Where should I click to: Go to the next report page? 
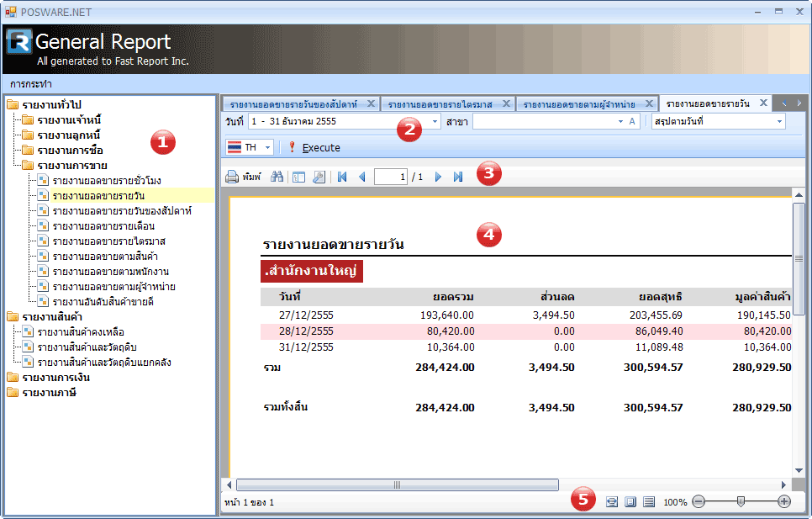[x=438, y=177]
